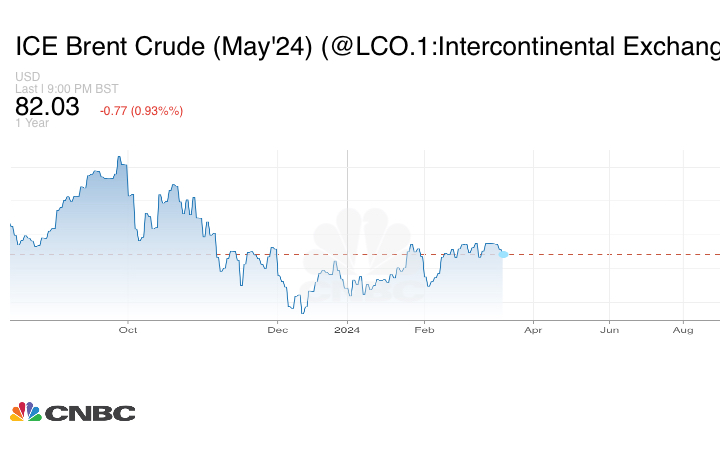Click the CNBC wordmark text
Screen dimensions: 720x450
89,413
